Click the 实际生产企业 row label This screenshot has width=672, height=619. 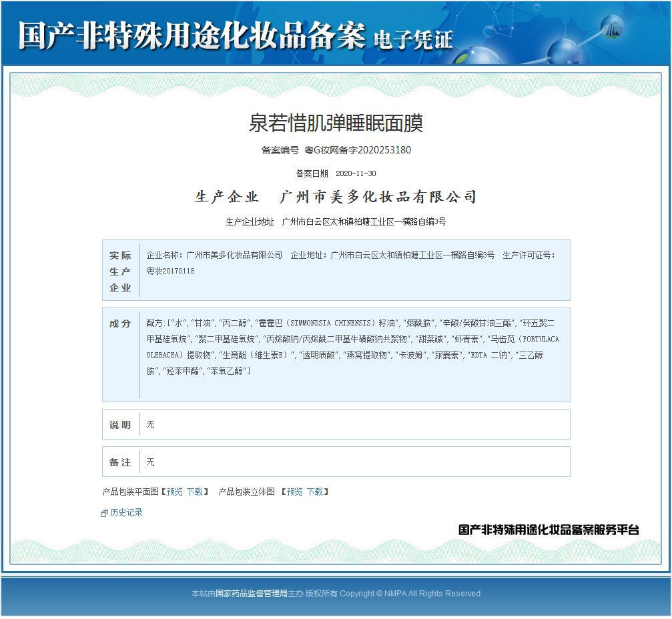click(x=120, y=271)
